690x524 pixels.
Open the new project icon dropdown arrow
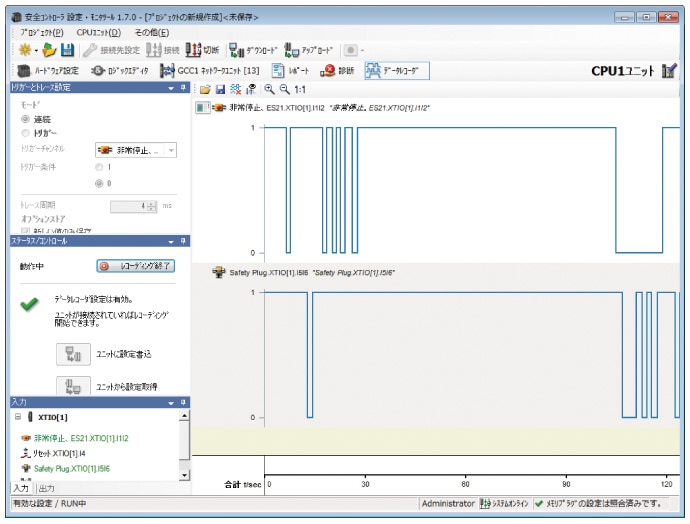point(36,50)
